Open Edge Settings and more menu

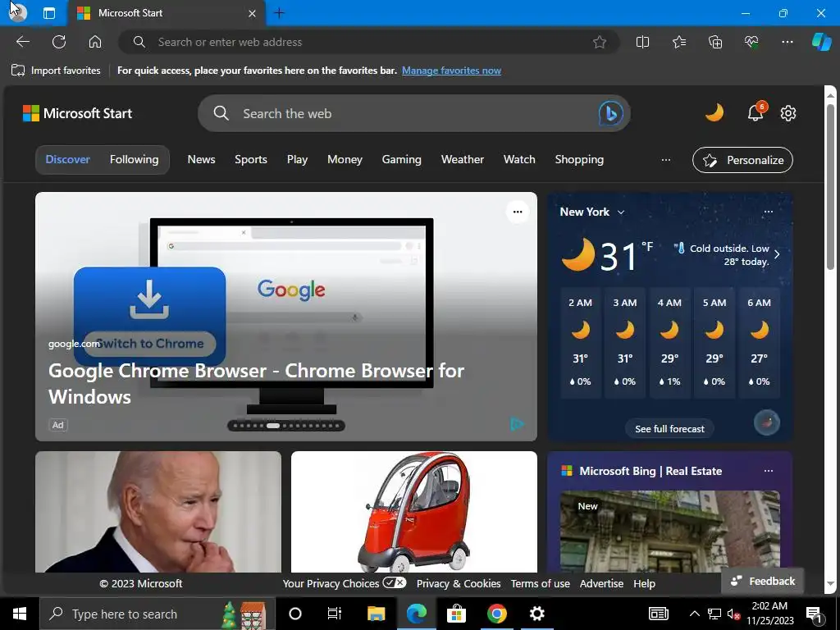click(x=787, y=42)
